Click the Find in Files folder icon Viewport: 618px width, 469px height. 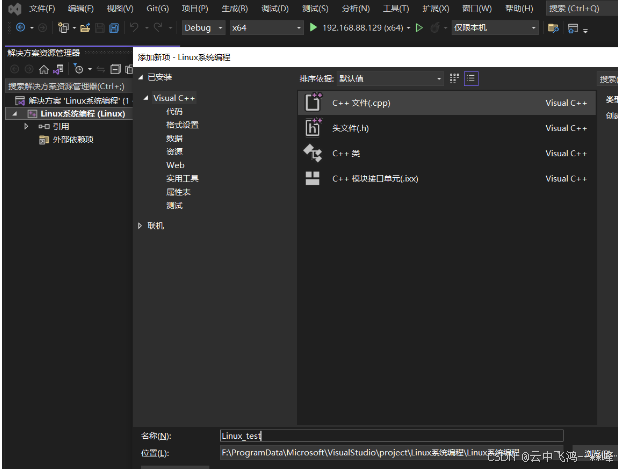pyautogui.click(x=553, y=28)
